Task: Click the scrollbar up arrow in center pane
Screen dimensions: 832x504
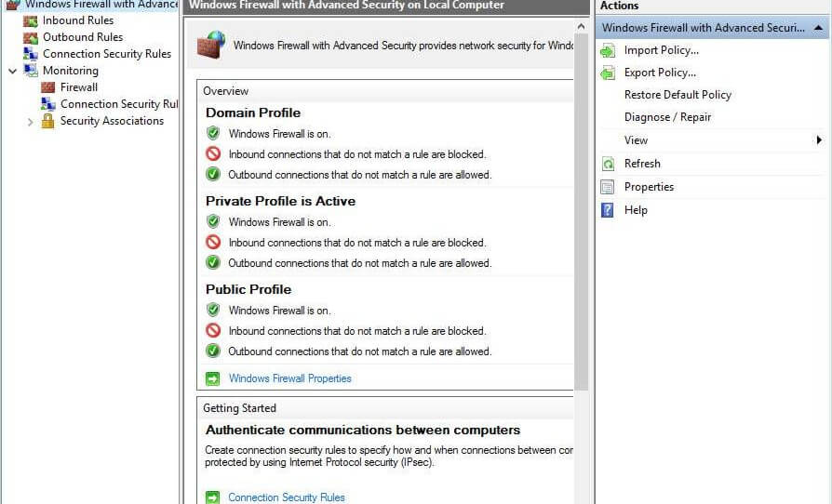Action: click(581, 26)
